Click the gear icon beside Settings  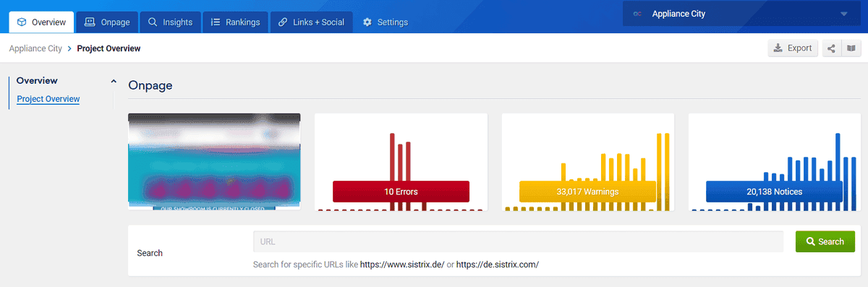click(x=367, y=22)
